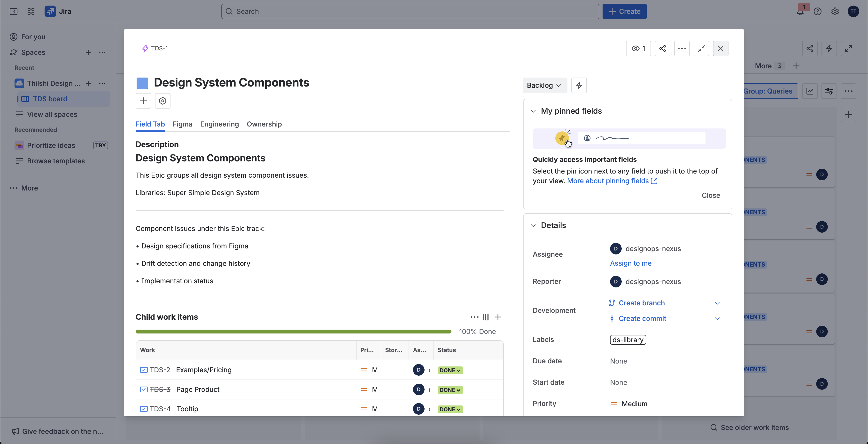868x444 pixels.
Task: Click the TDS-4 Tooltip task checkbox icon
Action: (144, 409)
